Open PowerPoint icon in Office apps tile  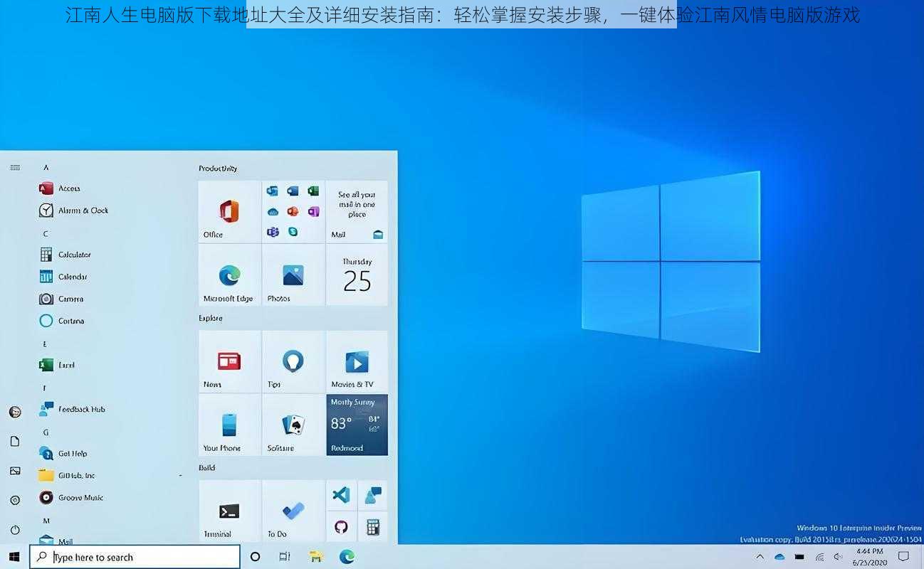tap(293, 211)
